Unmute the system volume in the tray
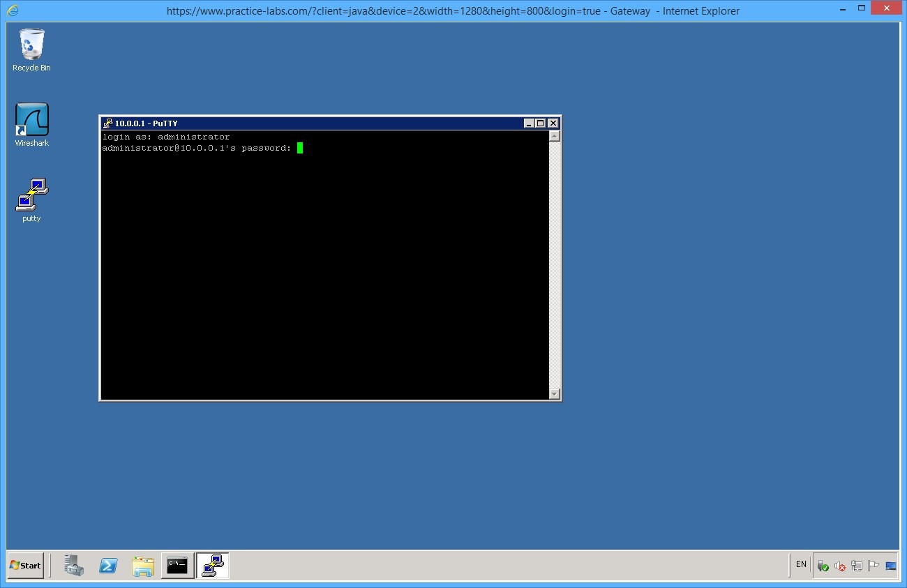This screenshot has height=588, width=907. tap(839, 566)
